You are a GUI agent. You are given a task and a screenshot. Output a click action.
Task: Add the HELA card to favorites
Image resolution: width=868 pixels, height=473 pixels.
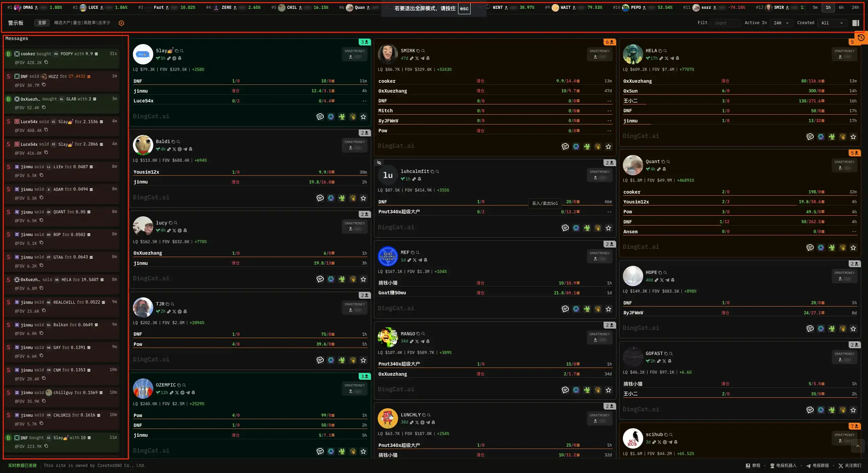[853, 137]
